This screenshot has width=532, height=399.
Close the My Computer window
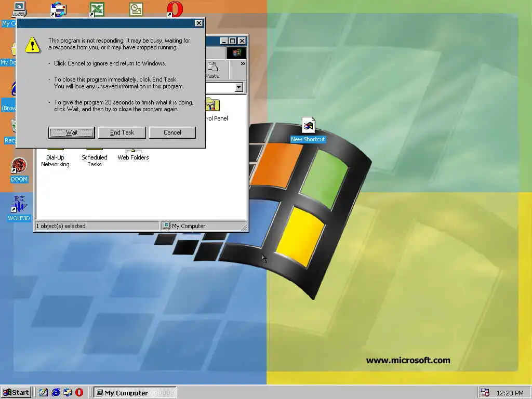click(242, 41)
